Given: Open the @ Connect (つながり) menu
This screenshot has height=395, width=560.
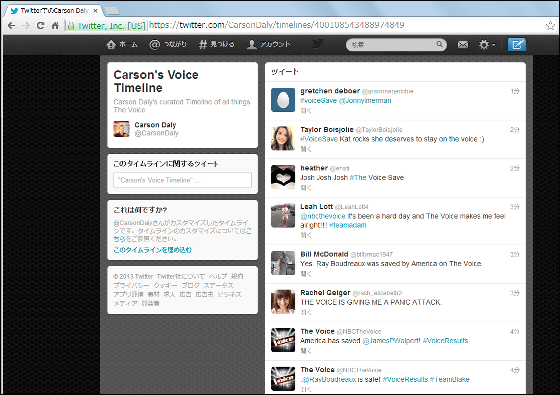Looking at the screenshot, I should coord(168,44).
